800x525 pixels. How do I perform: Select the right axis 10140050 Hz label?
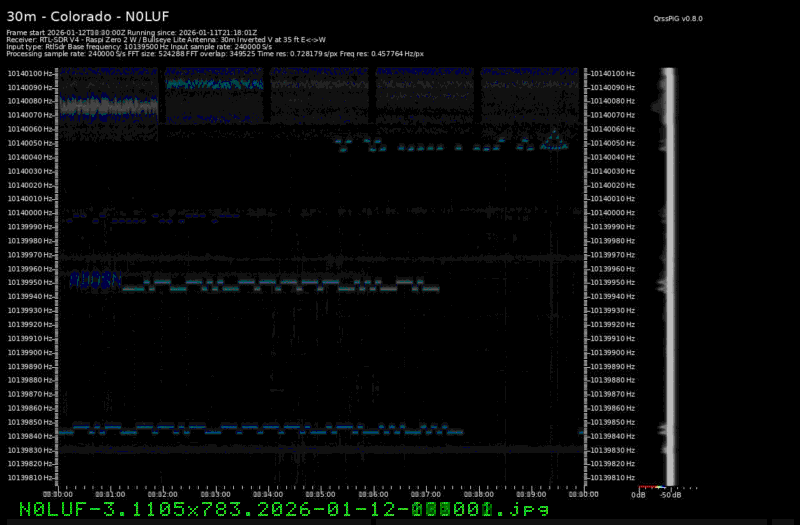pyautogui.click(x=612, y=143)
